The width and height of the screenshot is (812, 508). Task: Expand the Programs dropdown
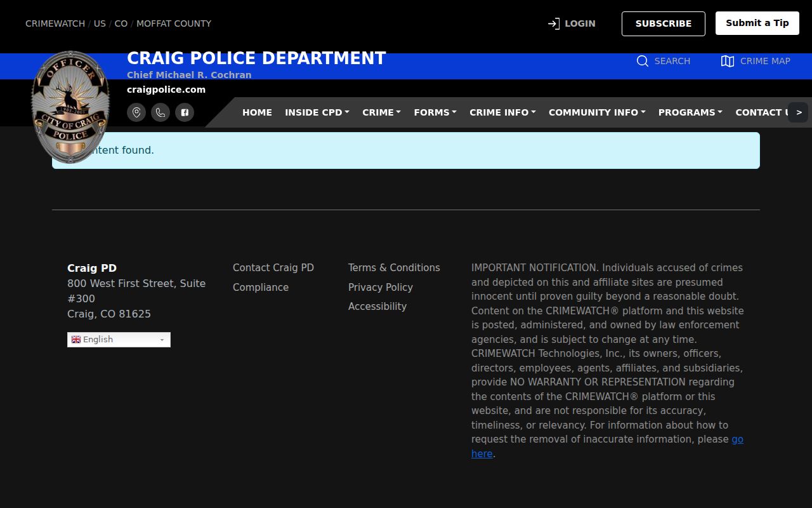tap(690, 112)
